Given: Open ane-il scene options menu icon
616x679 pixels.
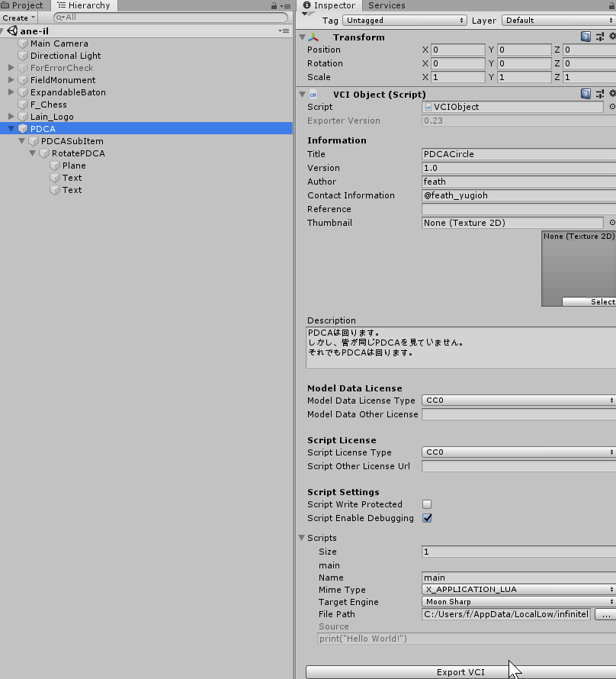Looking at the screenshot, I should [x=284, y=31].
